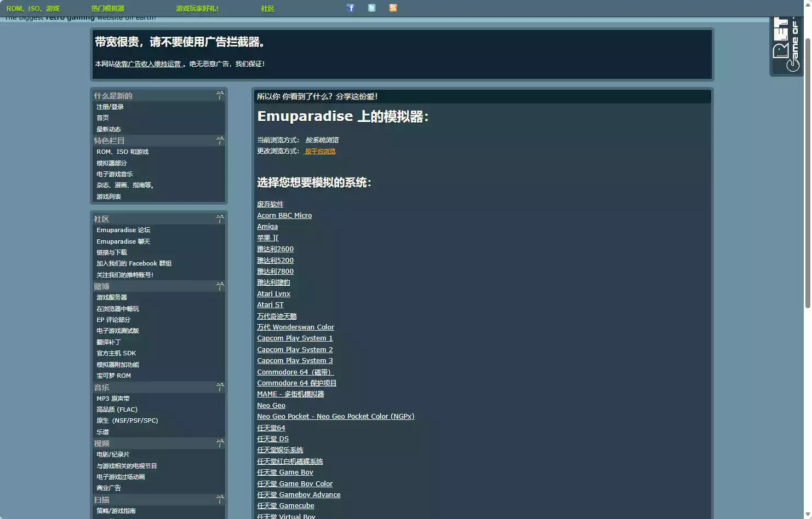The image size is (812, 519).
Task: Open 原生 (NSF/PSF/SPC) sidebar link
Action: pos(127,420)
